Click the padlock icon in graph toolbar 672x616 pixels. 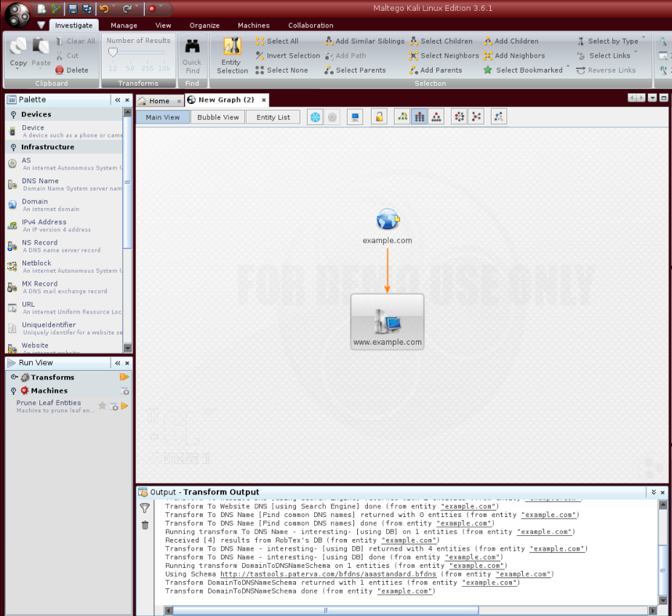(378, 117)
